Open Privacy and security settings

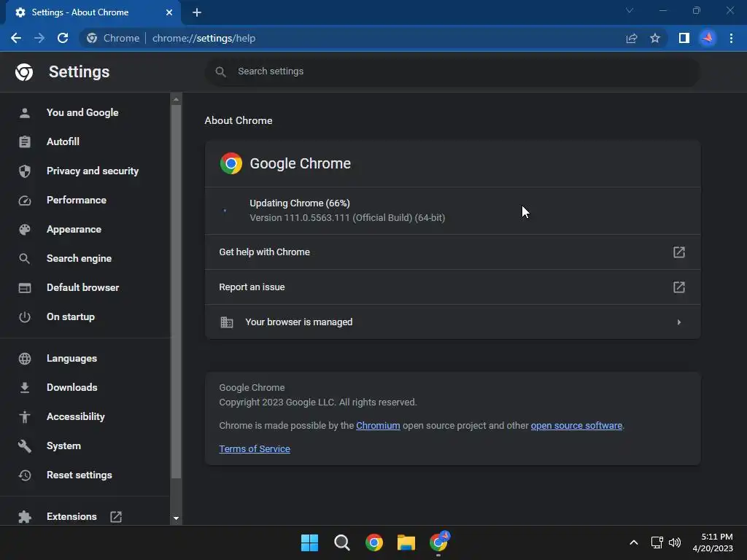(x=93, y=171)
